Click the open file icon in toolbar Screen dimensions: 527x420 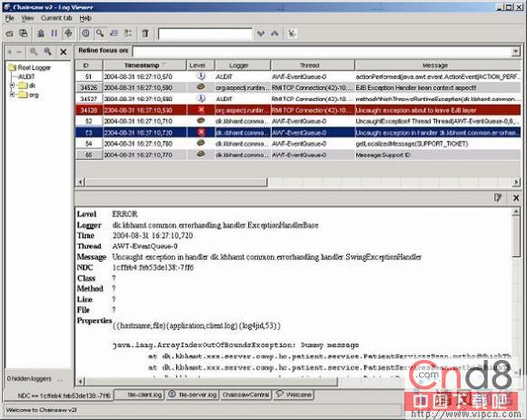pos(10,34)
